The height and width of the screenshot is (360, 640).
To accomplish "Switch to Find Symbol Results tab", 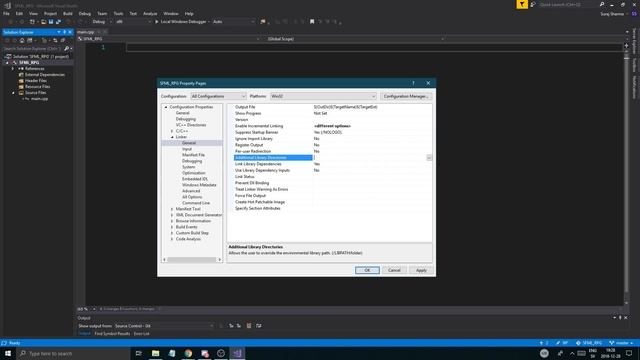I will click(112, 334).
